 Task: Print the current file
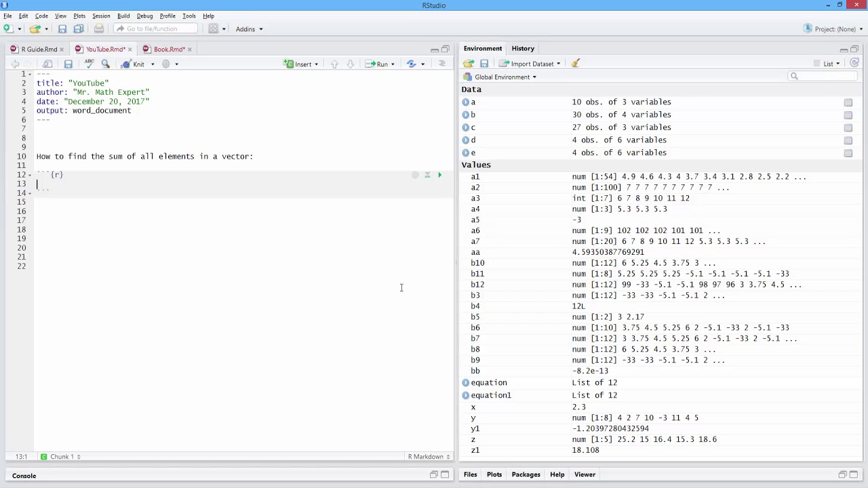pos(99,28)
